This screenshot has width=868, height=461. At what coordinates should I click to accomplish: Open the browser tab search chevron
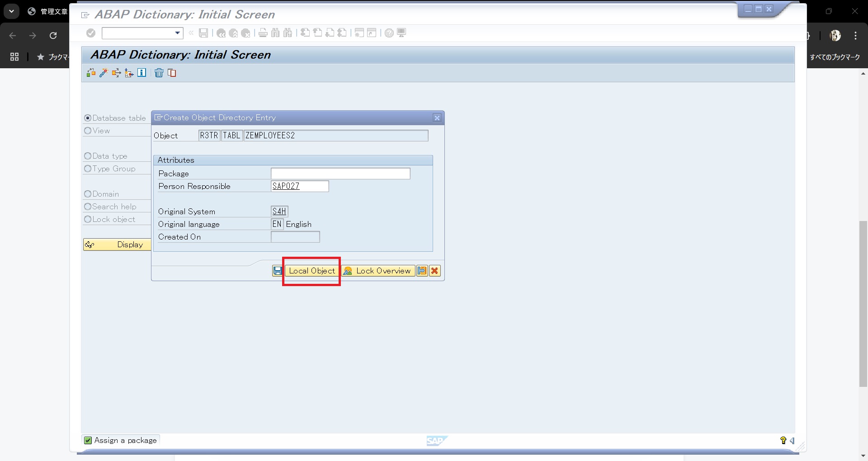(x=11, y=11)
